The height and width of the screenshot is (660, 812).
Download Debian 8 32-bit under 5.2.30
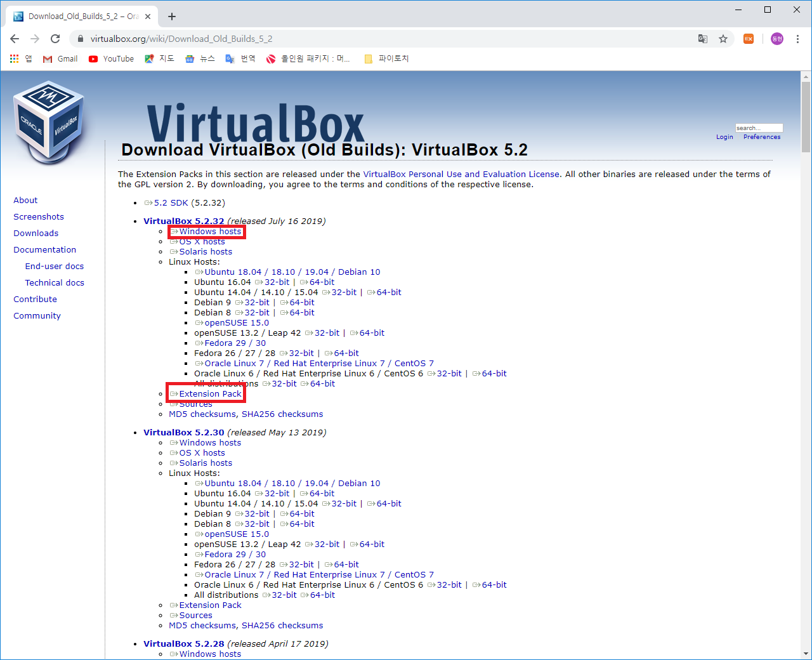(252, 524)
